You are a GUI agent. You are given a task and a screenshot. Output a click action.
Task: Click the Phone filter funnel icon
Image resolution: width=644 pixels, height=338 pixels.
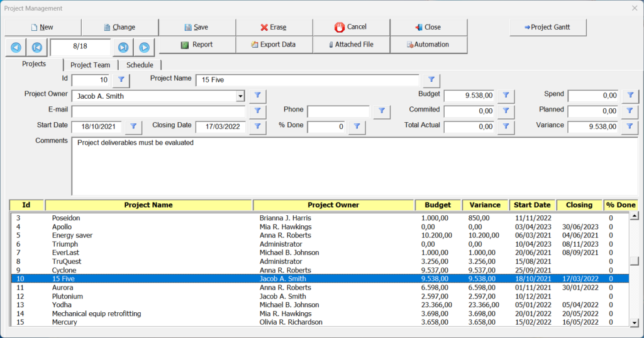coord(382,111)
